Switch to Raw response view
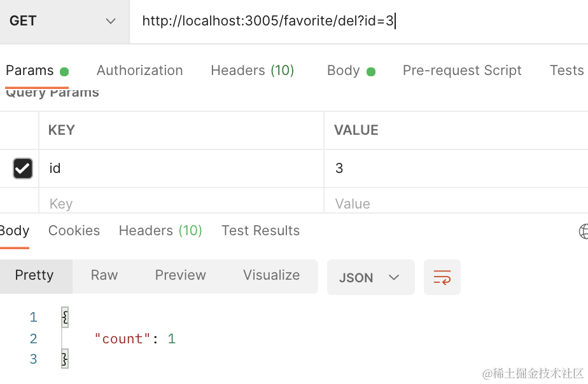The image size is (588, 384). (104, 275)
